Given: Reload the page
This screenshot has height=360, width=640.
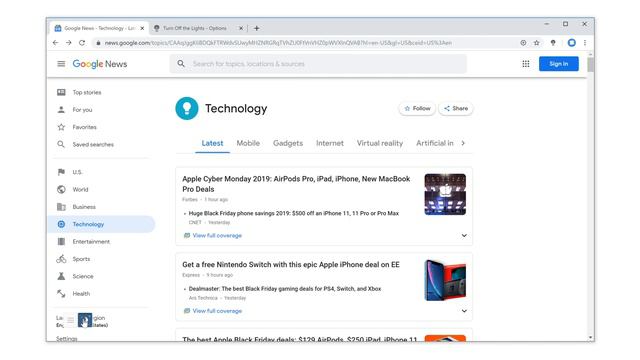Looking at the screenshot, I should point(82,42).
